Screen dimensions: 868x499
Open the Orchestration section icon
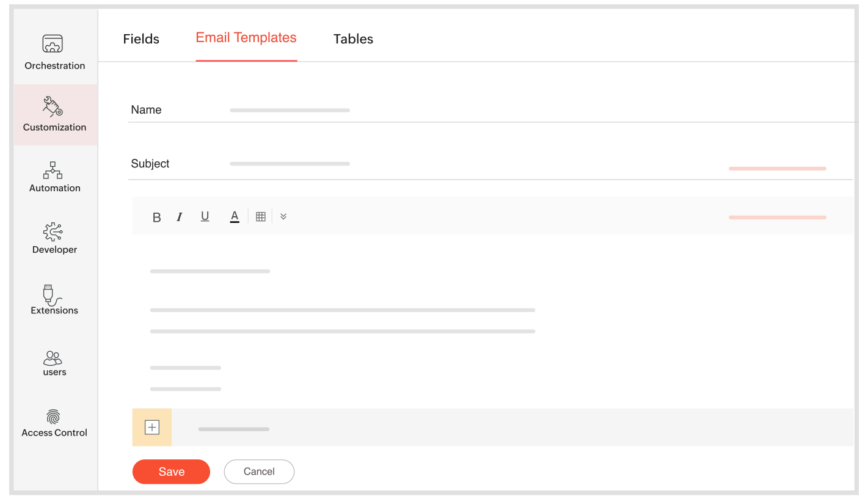pos(53,44)
